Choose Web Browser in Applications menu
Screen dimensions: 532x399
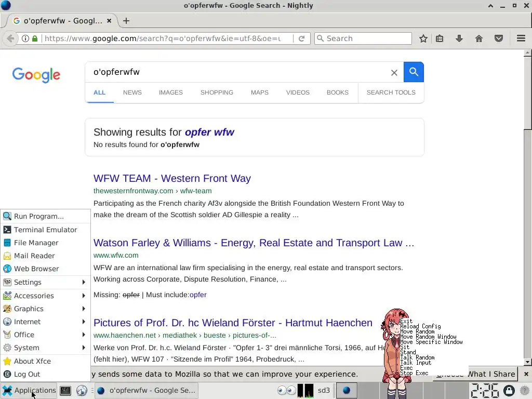(x=46, y=269)
